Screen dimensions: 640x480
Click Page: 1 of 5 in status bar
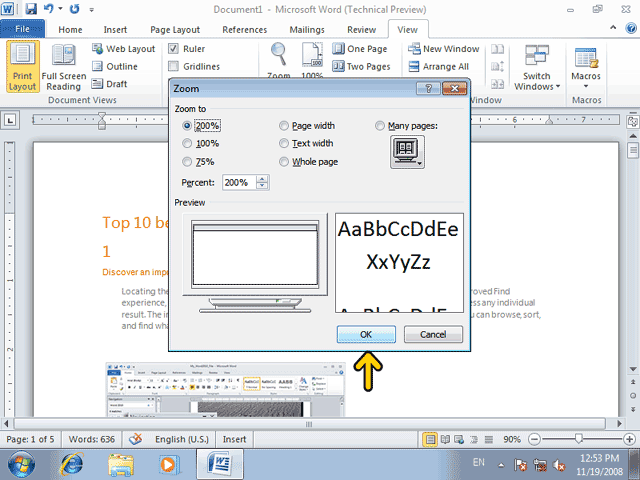(30, 439)
